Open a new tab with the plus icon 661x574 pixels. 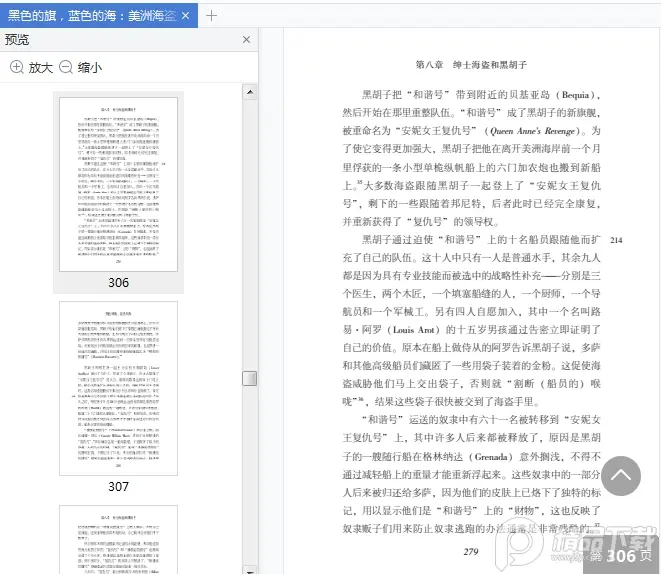tap(211, 16)
